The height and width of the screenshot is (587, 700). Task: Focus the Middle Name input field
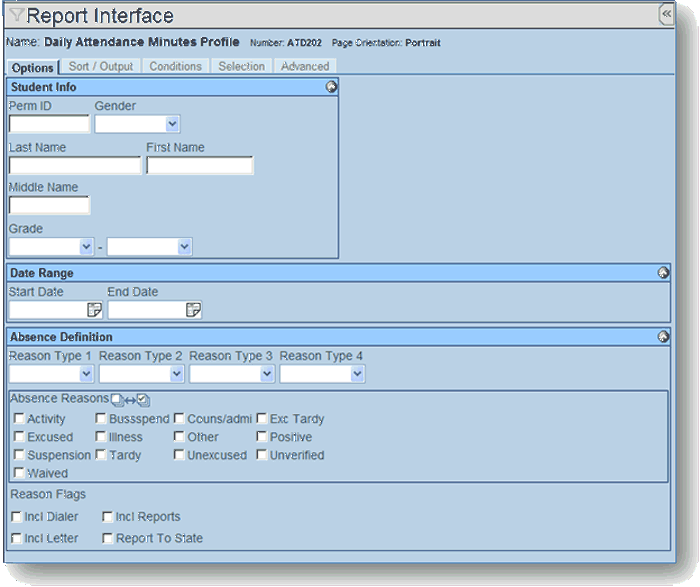pos(50,205)
